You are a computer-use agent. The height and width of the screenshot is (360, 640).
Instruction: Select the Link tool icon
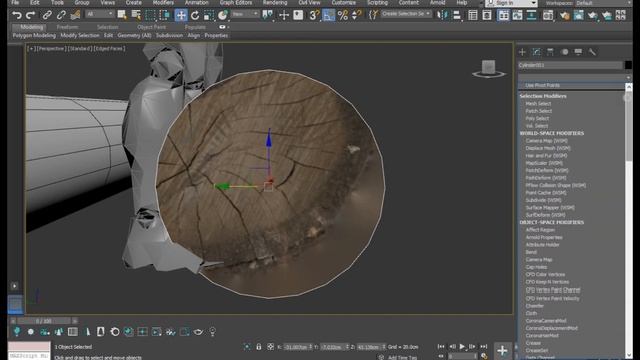coord(47,16)
